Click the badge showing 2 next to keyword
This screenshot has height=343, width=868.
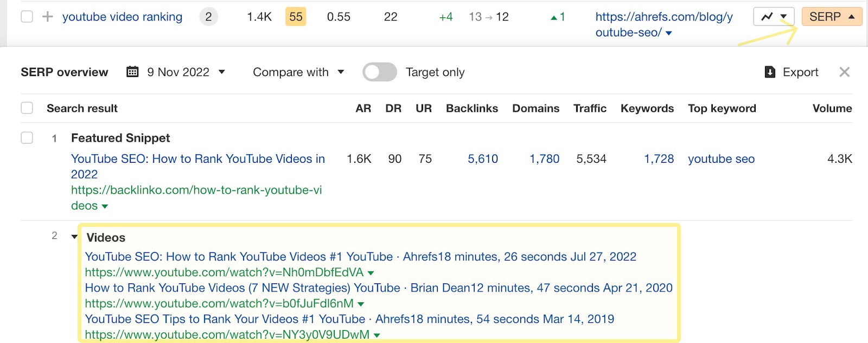[208, 17]
